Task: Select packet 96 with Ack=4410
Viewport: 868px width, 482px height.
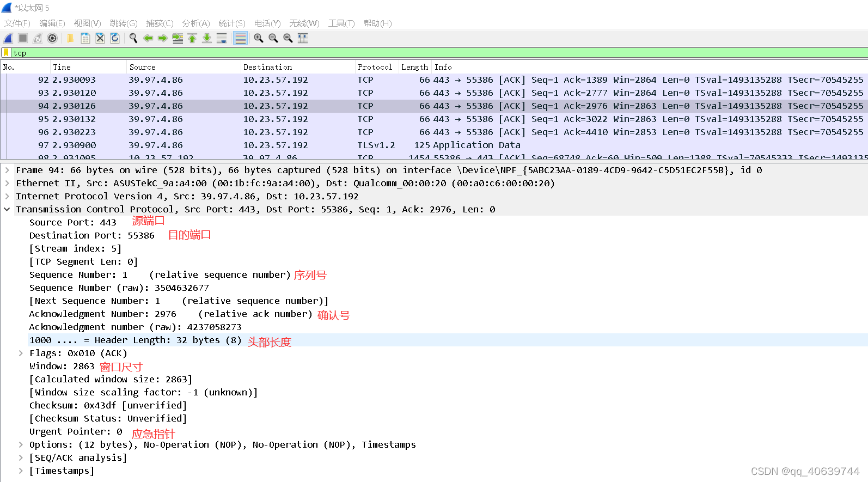Action: 434,132
